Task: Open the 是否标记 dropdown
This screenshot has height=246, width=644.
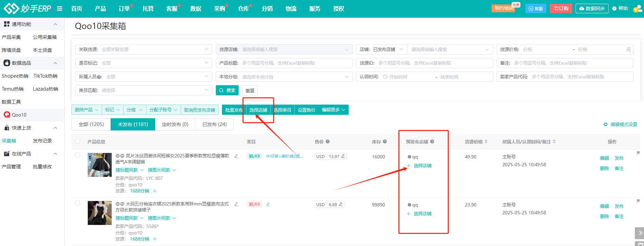Action: click(144, 63)
